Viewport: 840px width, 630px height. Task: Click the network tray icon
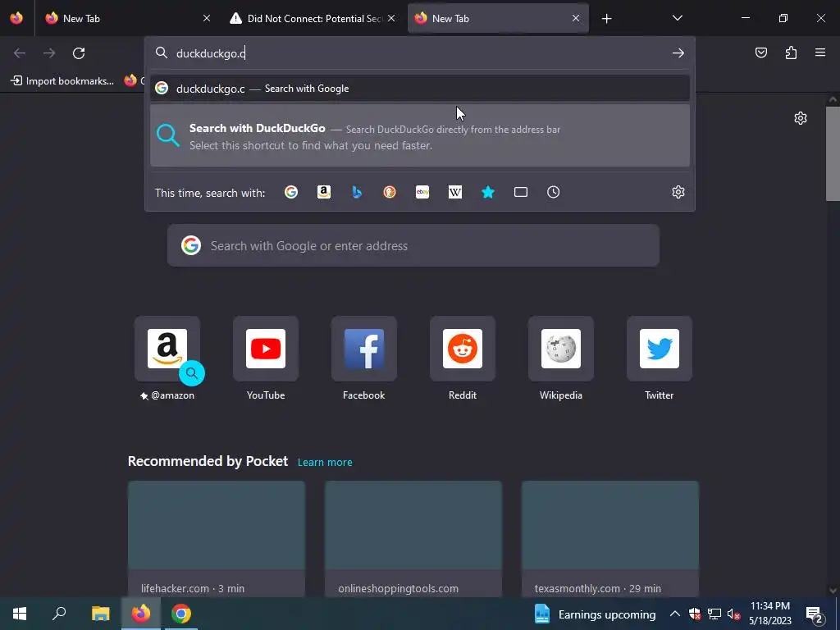coord(714,614)
